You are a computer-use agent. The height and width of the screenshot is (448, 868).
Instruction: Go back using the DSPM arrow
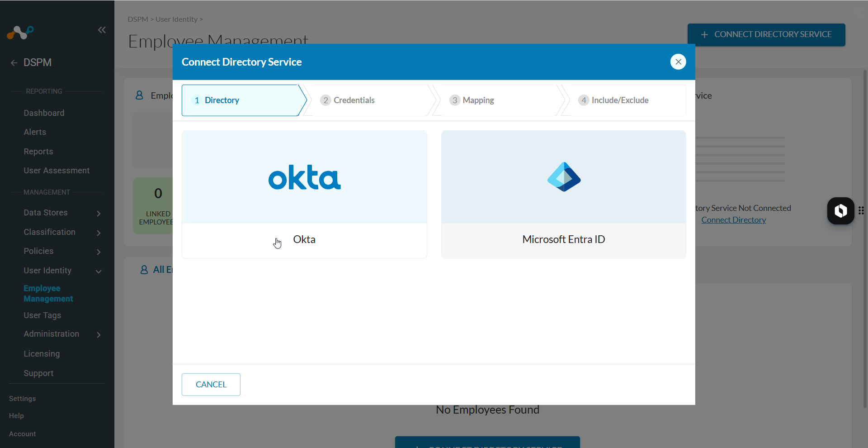14,63
